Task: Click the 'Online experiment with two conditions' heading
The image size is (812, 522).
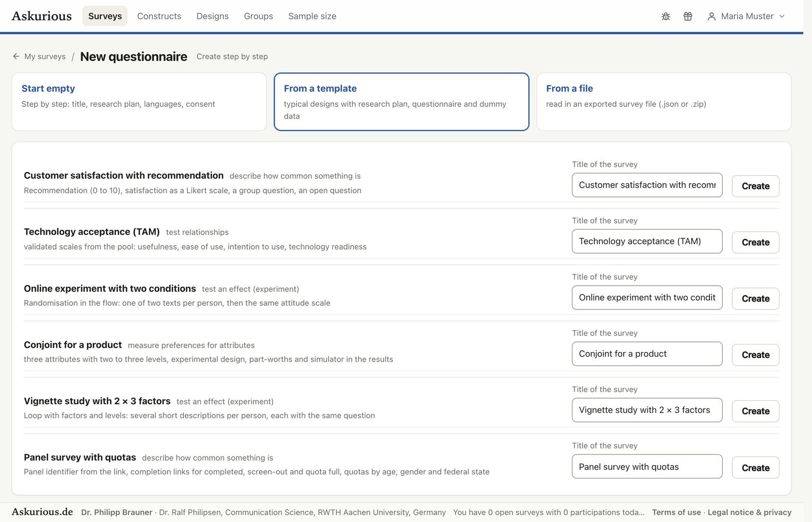Action: 110,289
